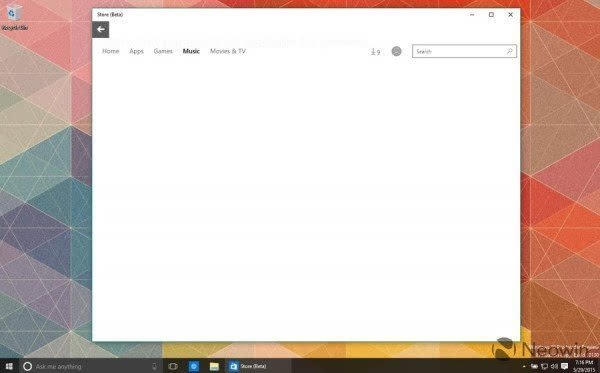Go to Movies & TV
This screenshot has width=600, height=373.
tap(228, 51)
